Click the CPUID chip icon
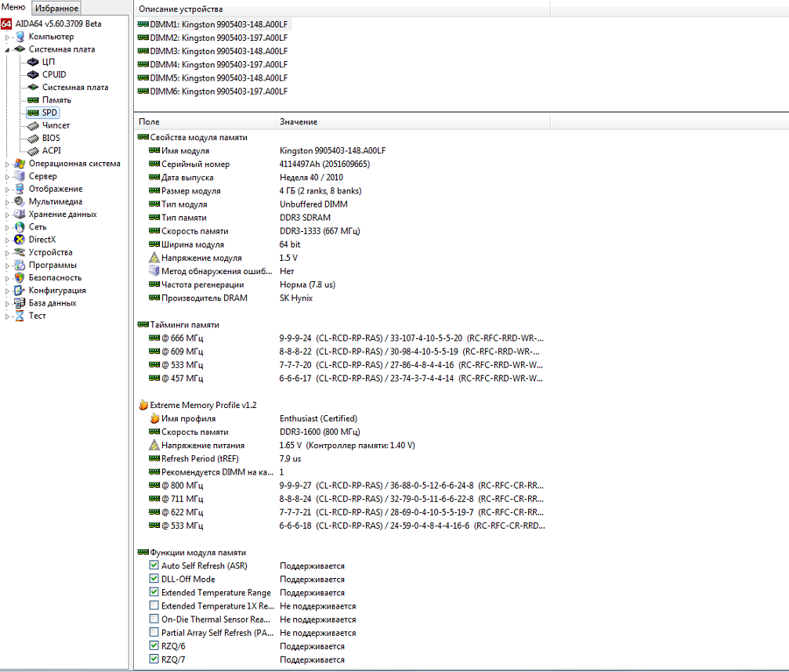The width and height of the screenshot is (789, 672). (x=33, y=74)
